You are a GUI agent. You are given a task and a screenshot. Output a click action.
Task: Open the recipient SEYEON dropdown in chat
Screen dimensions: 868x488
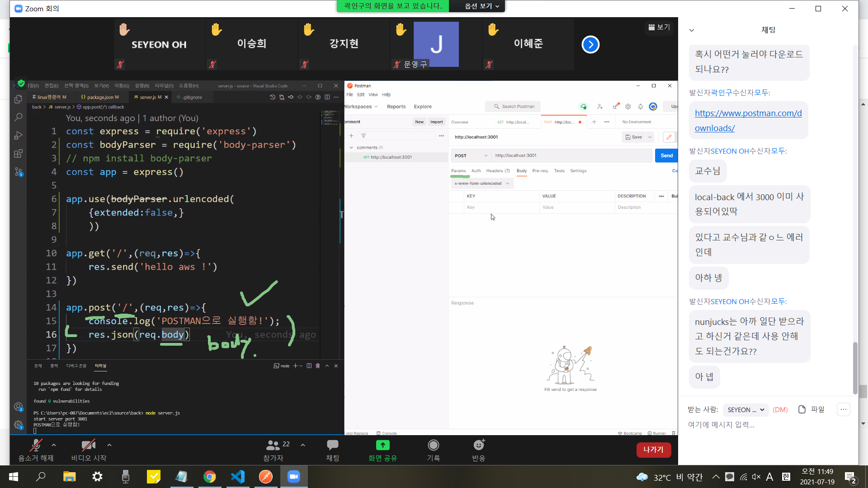click(x=745, y=409)
